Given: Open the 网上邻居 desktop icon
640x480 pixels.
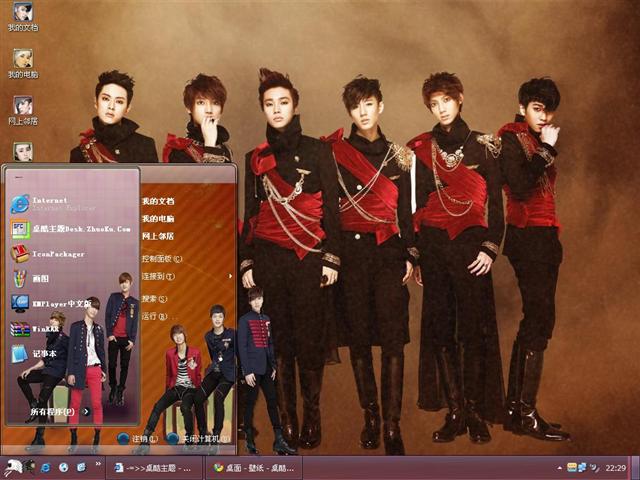Looking at the screenshot, I should [x=23, y=110].
